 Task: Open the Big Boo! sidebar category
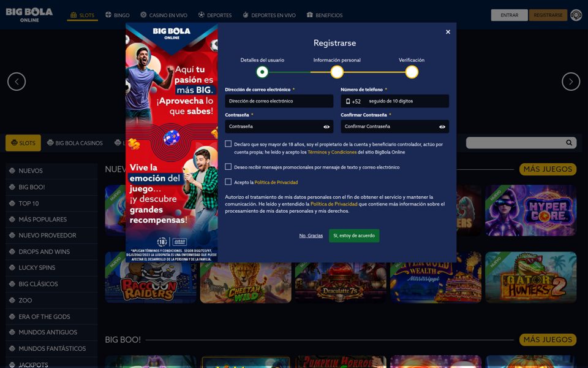click(x=51, y=187)
